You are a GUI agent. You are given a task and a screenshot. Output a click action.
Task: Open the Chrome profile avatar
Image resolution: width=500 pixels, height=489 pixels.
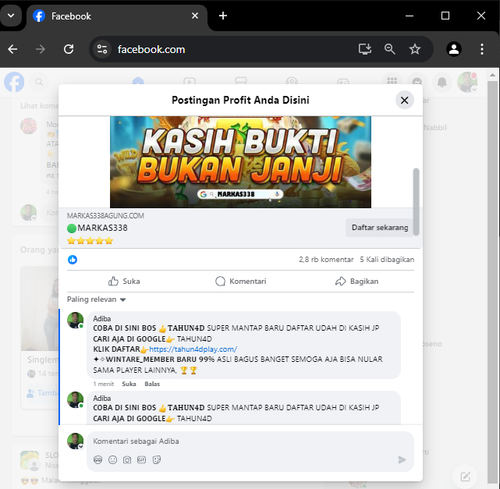[454, 49]
